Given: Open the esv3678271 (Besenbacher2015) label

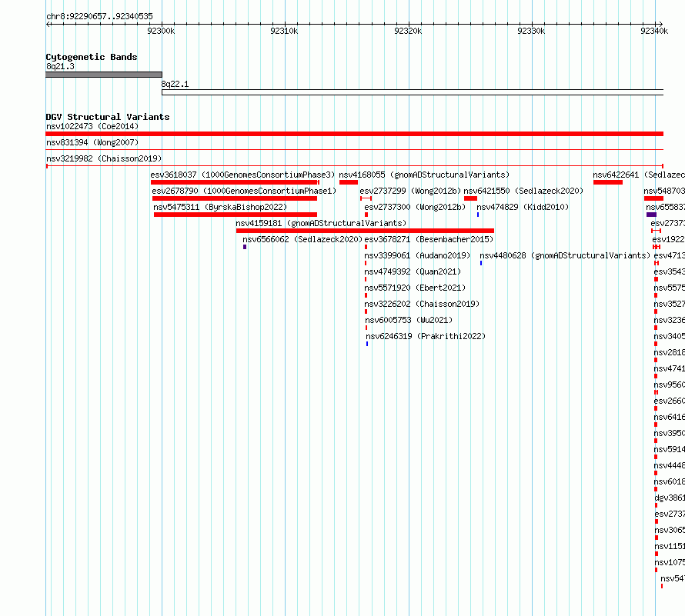Looking at the screenshot, I should pos(429,239).
